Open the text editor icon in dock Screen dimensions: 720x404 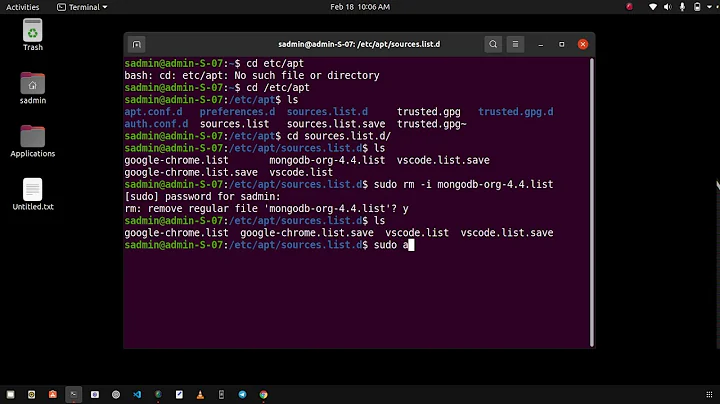point(179,394)
